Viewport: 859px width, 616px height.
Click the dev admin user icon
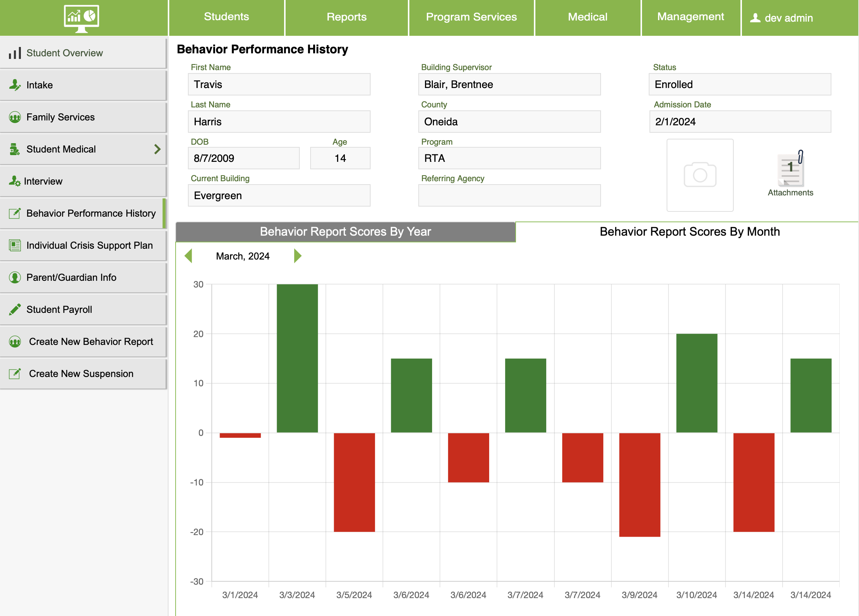pyautogui.click(x=755, y=18)
